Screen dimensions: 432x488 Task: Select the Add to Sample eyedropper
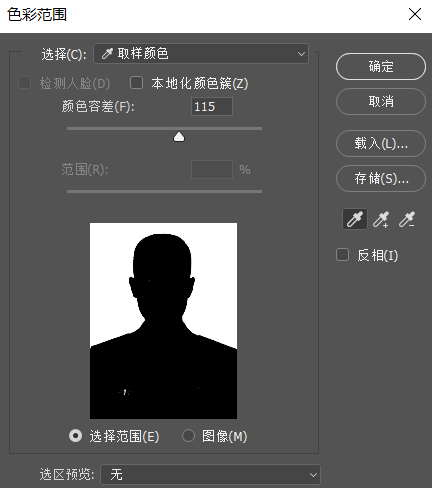pos(381,219)
